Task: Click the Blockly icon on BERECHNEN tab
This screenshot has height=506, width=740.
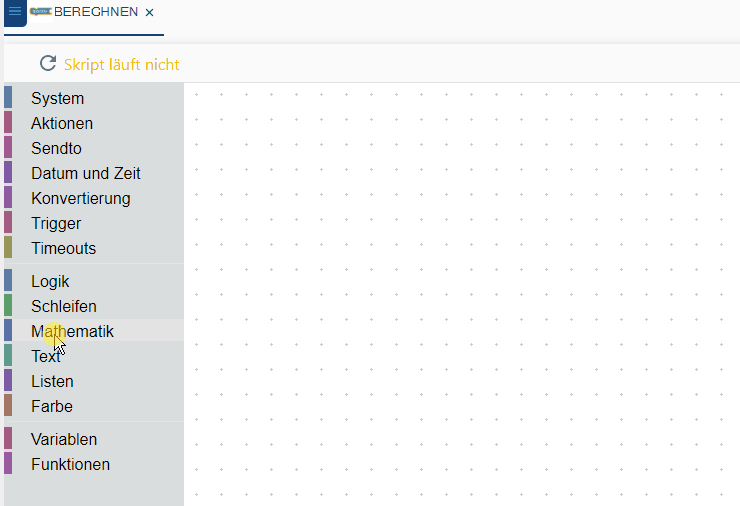Action: point(41,11)
